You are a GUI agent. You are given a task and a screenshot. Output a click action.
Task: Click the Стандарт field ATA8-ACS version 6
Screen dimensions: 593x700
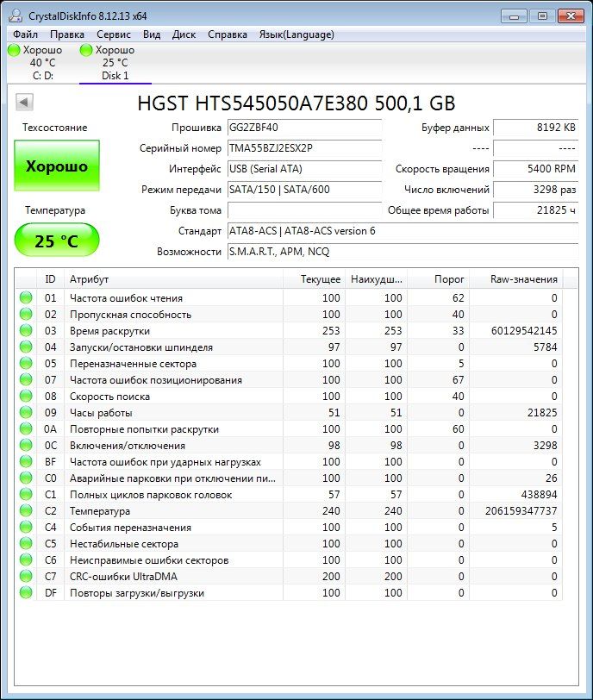point(403,231)
